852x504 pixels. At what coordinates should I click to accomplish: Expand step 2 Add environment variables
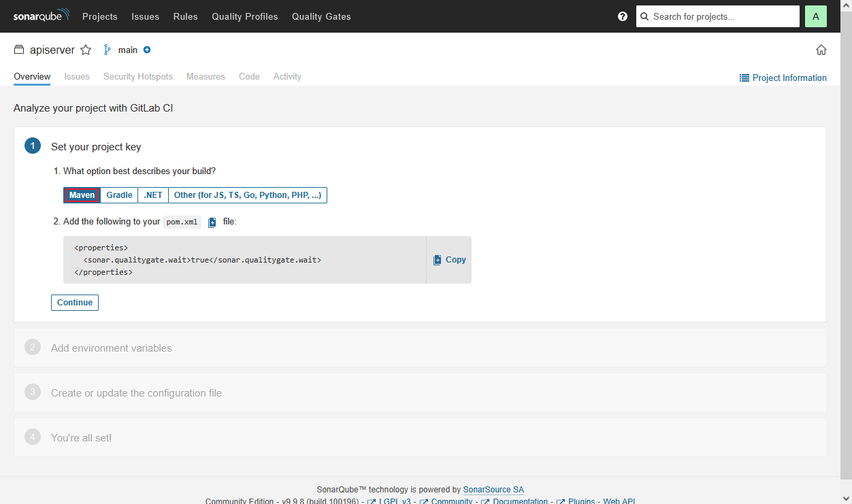click(x=420, y=348)
